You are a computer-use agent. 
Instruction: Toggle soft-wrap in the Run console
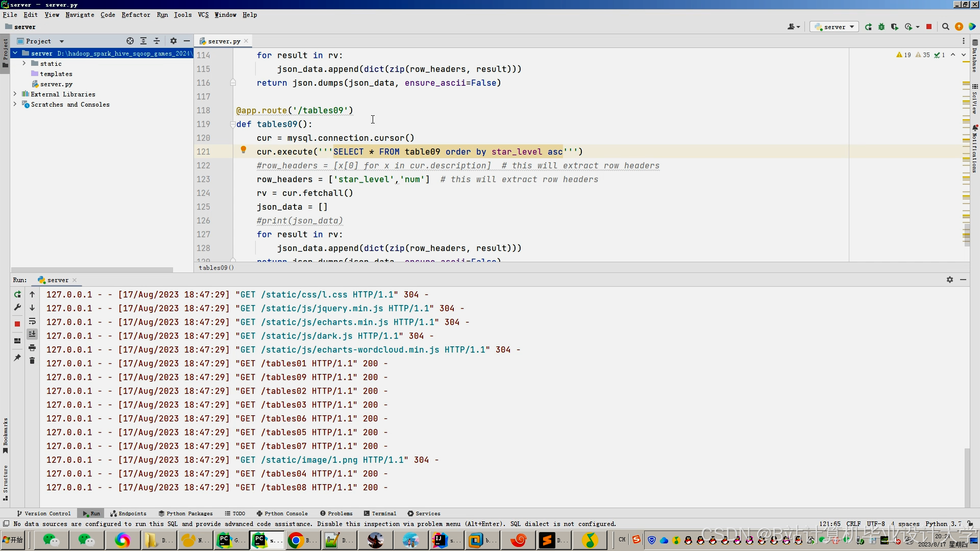pos(32,321)
